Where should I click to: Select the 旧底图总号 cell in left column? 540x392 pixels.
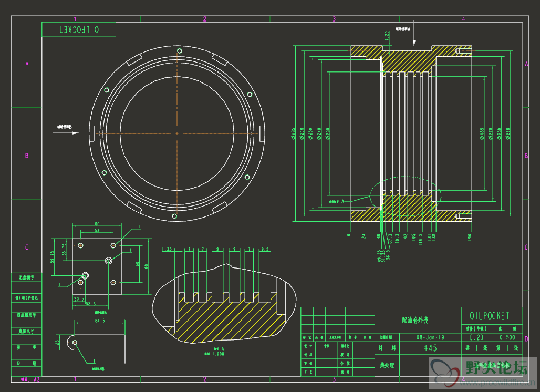(x=26, y=315)
